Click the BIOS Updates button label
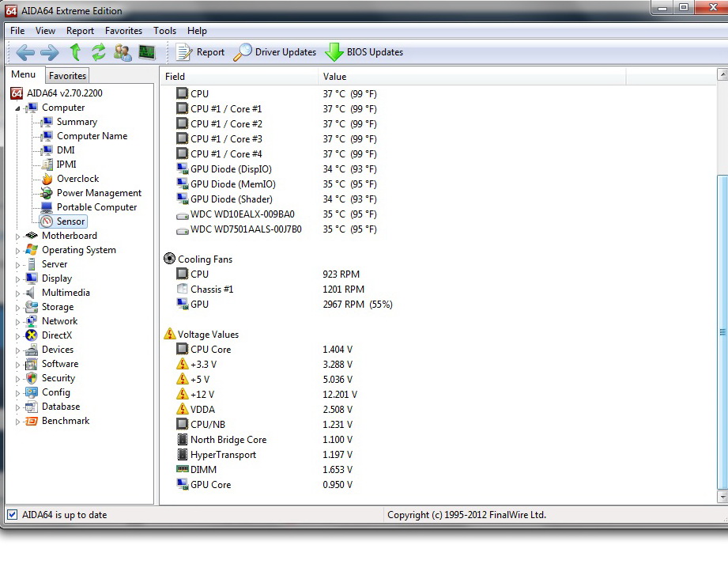 click(x=375, y=52)
